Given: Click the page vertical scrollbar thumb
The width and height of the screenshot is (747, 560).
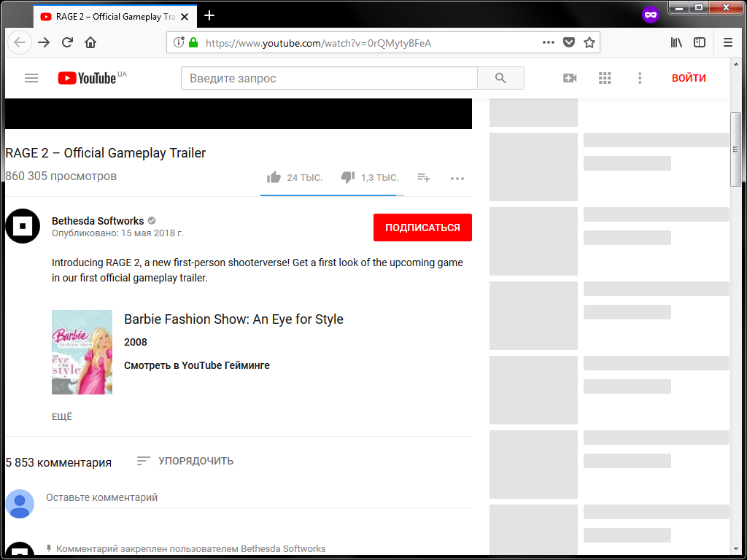Looking at the screenshot, I should pyautogui.click(x=735, y=149).
